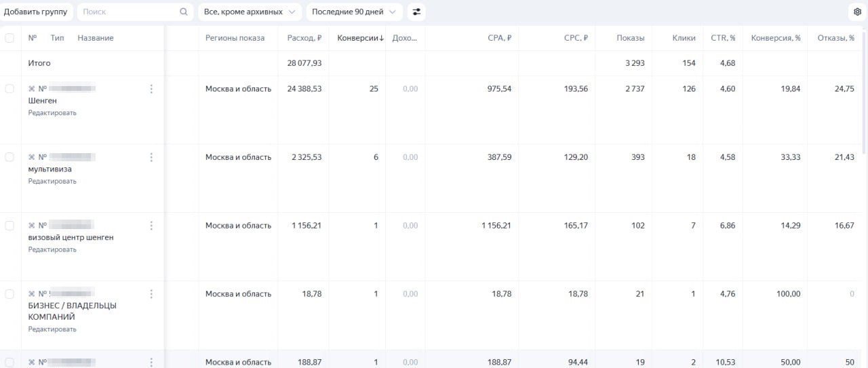Image resolution: width=868 pixels, height=368 pixels.
Task: Open three-dot menu for визовый центр шенген
Action: tap(151, 226)
